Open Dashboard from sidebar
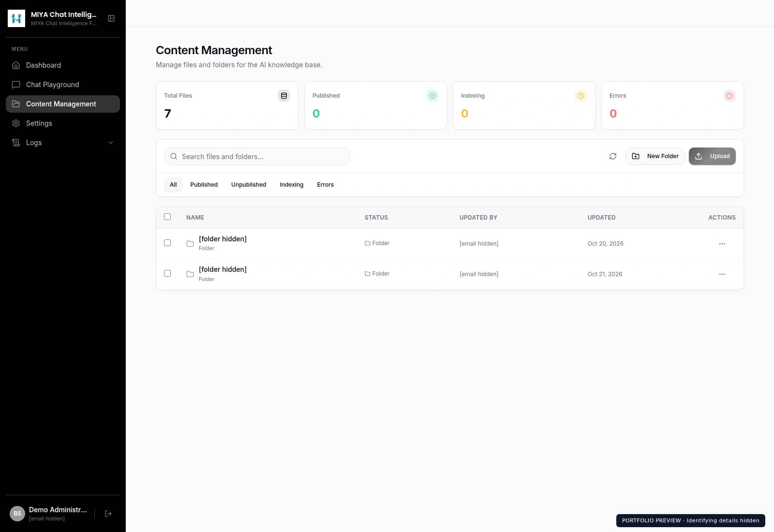This screenshot has width=774, height=532. click(63, 65)
